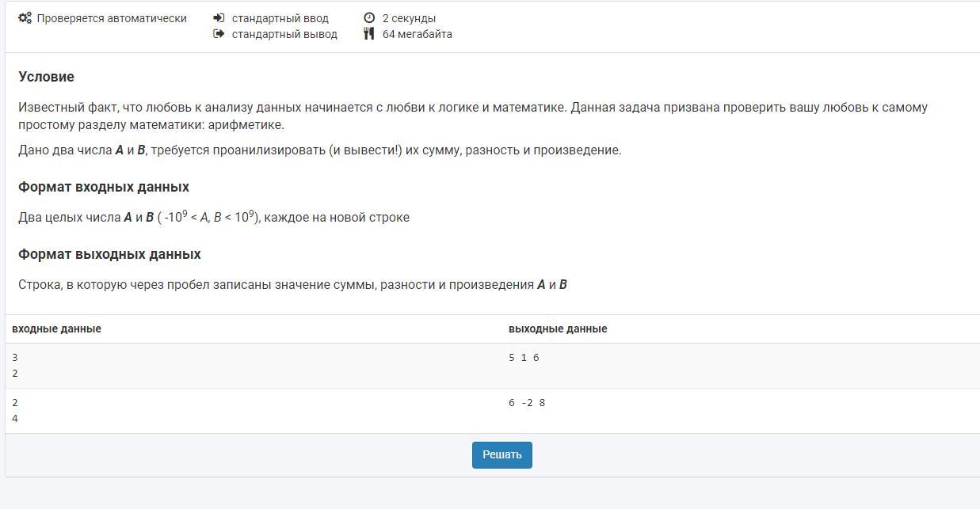The height and width of the screenshot is (509, 980).
Task: Click the "стандартный ввод" text
Action: click(x=280, y=18)
